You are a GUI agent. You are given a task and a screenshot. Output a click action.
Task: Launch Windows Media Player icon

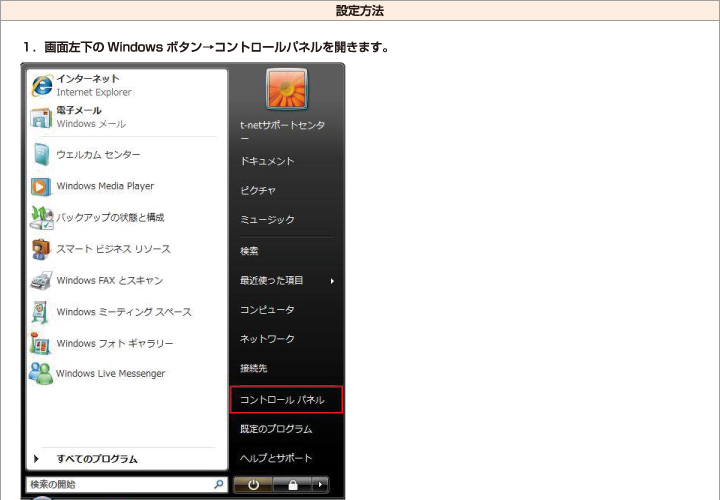(41, 186)
